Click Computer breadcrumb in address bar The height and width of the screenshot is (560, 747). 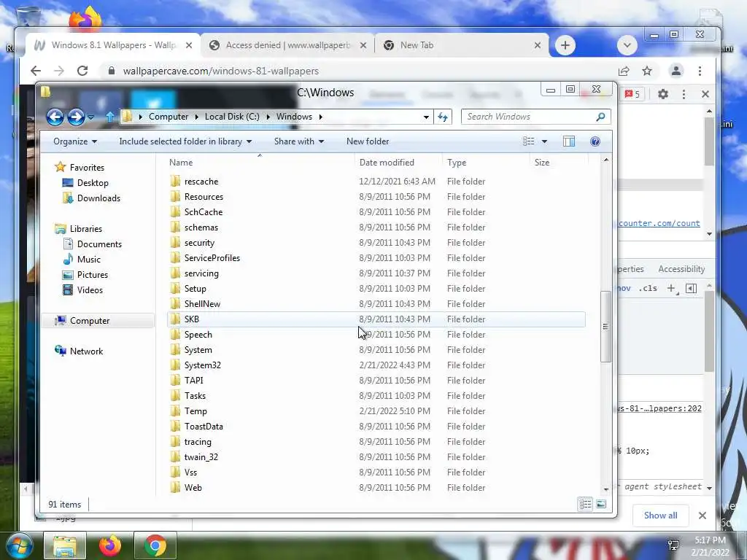coord(169,117)
